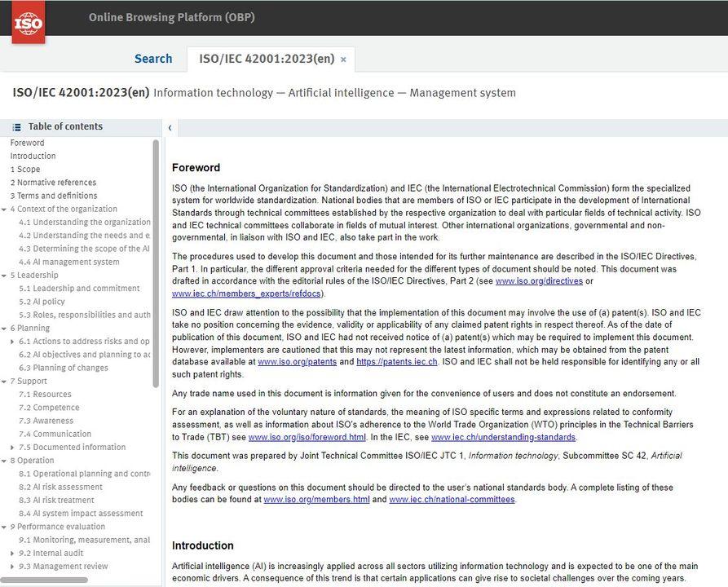Go to Foreword in table of contents
Viewport: 728px width, 587px height.
(x=28, y=143)
